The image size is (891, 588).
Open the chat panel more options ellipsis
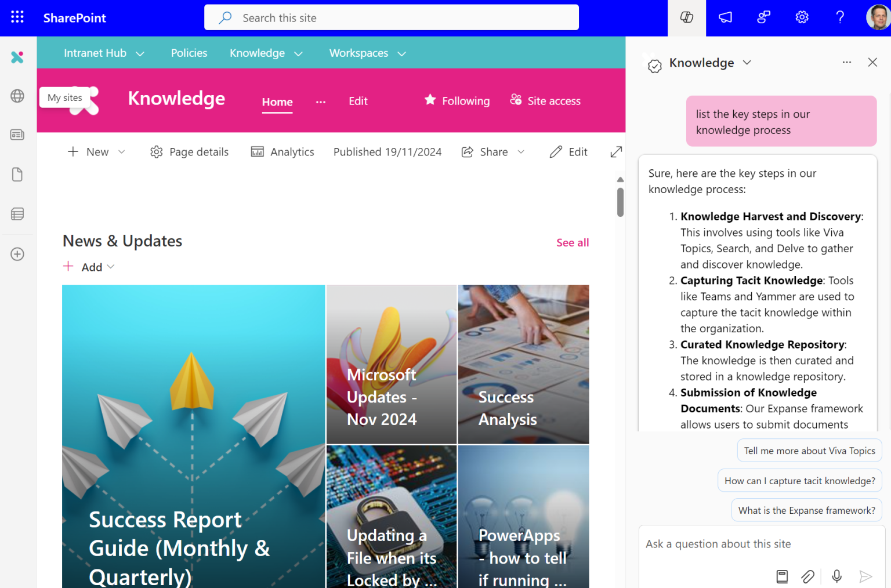point(847,62)
